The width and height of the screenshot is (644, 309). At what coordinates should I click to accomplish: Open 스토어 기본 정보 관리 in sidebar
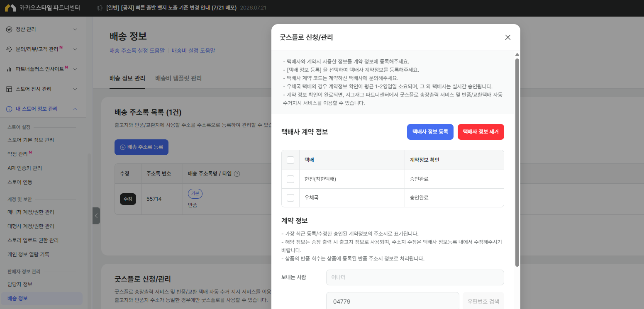click(31, 140)
